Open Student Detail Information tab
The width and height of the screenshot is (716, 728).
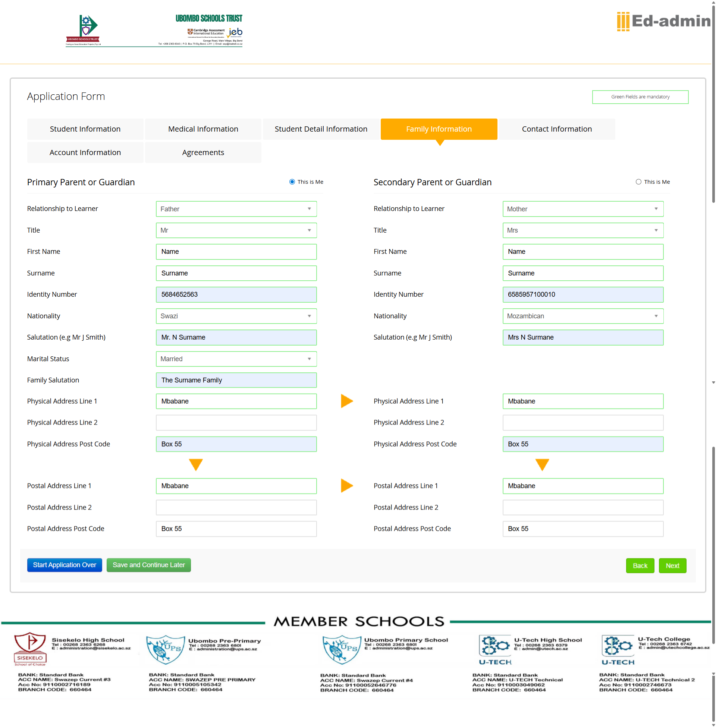pyautogui.click(x=321, y=129)
